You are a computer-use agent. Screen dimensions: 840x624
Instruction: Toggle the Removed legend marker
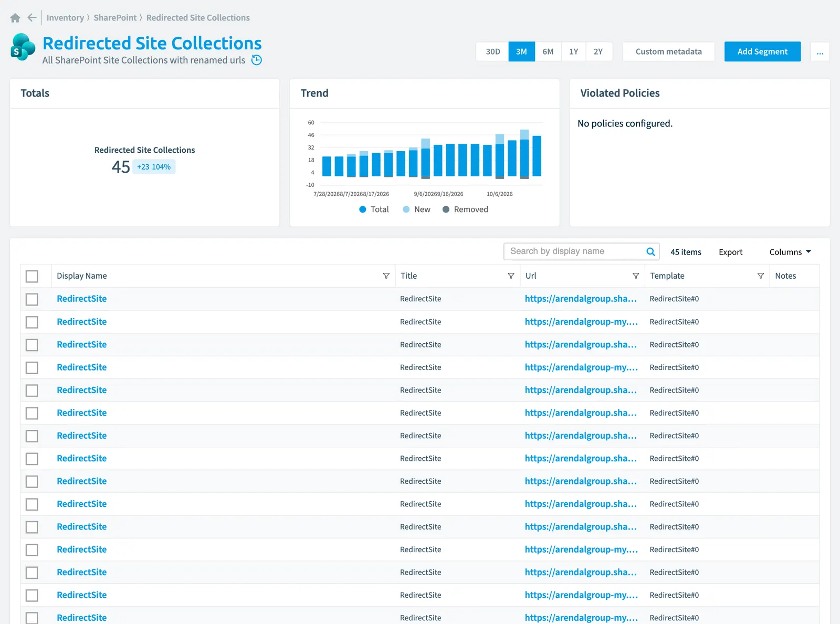tap(446, 209)
